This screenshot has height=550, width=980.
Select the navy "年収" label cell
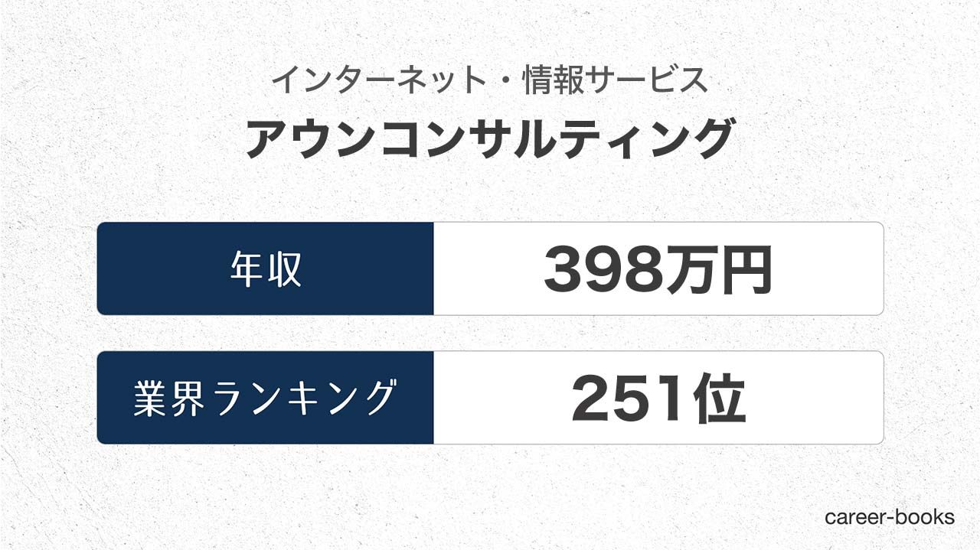[266, 268]
